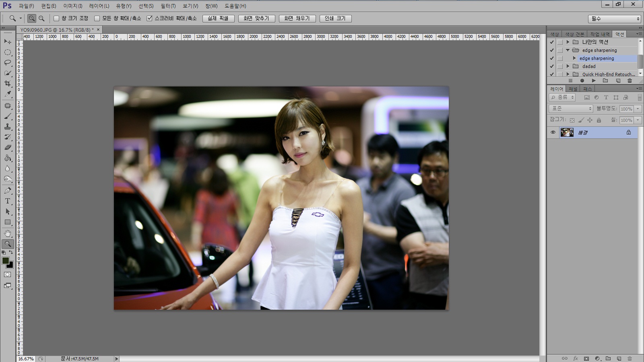Image resolution: width=644 pixels, height=362 pixels.
Task: Expand the dadad action folder
Action: point(568,66)
